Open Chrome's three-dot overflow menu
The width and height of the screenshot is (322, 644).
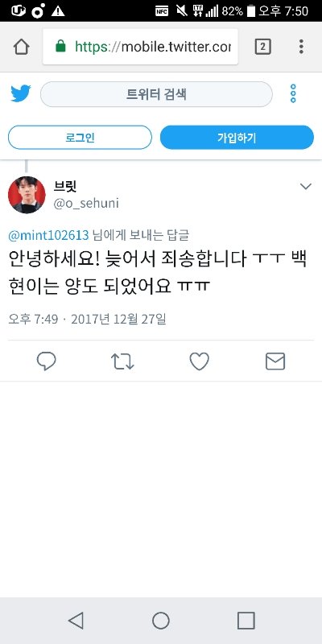pos(301,47)
